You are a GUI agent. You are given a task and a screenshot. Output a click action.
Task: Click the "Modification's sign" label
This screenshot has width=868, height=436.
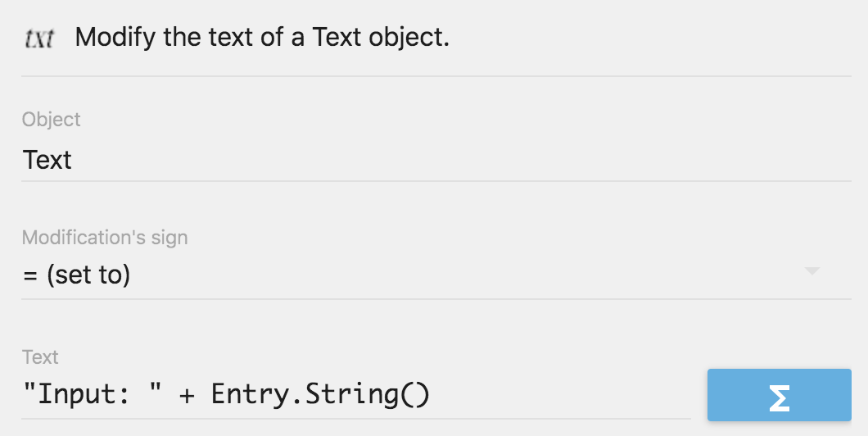coord(105,238)
